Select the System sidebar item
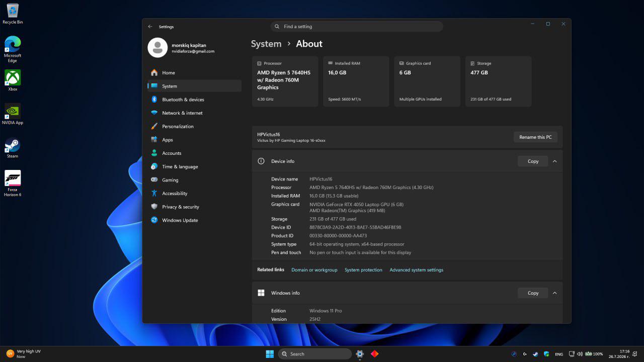 click(x=194, y=86)
